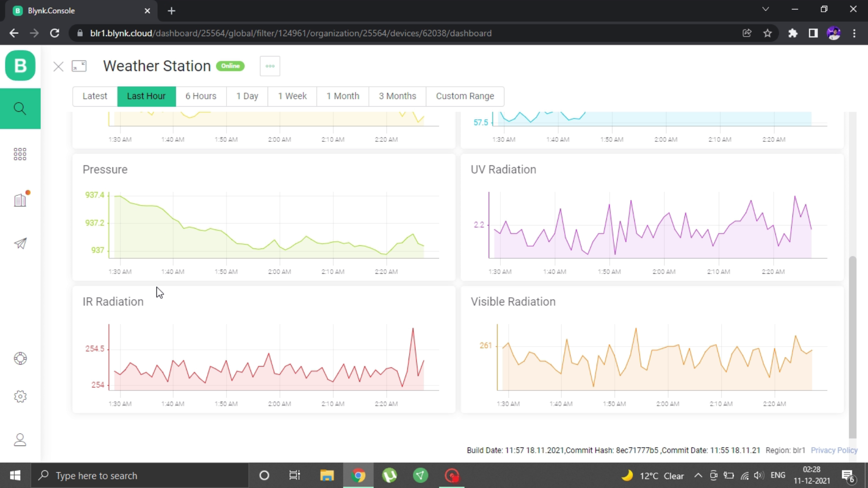Open the templates grid icon
This screenshot has height=488, width=868.
20,154
